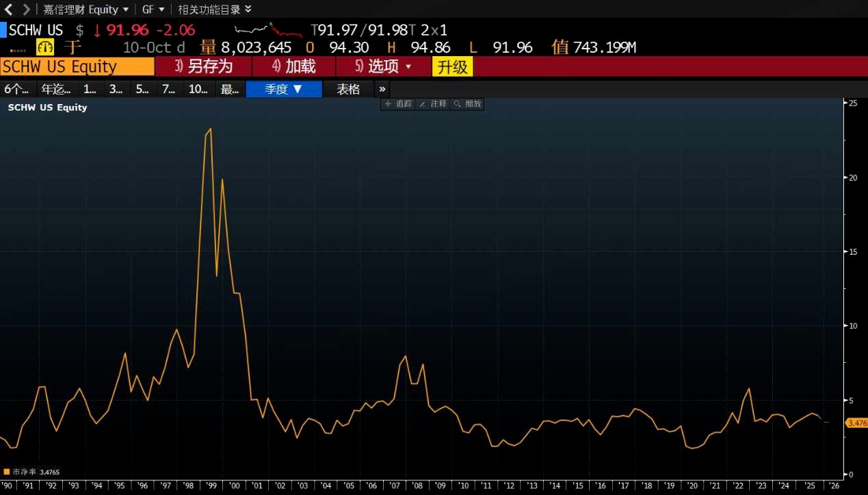Image resolution: width=868 pixels, height=495 pixels.
Task: Select the 5... time range tab
Action: (142, 89)
